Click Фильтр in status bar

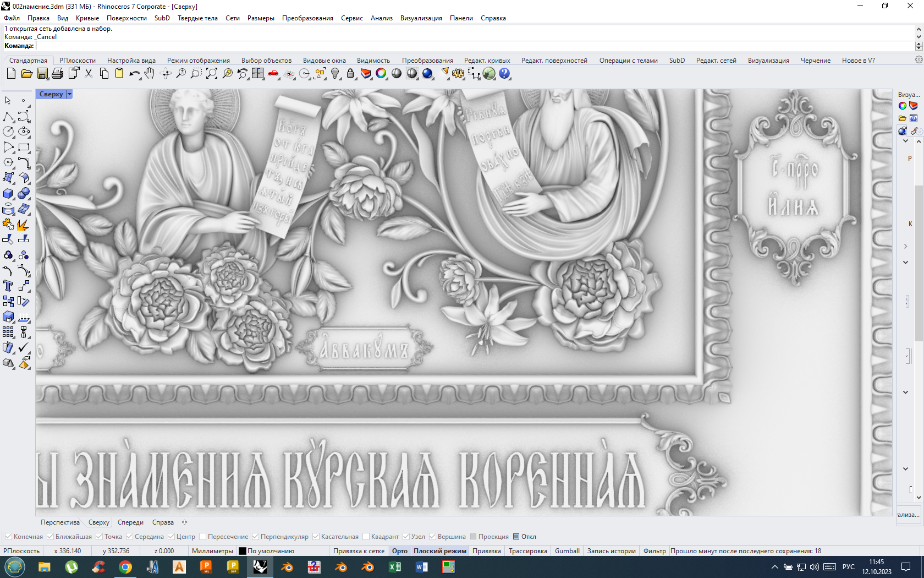point(654,551)
